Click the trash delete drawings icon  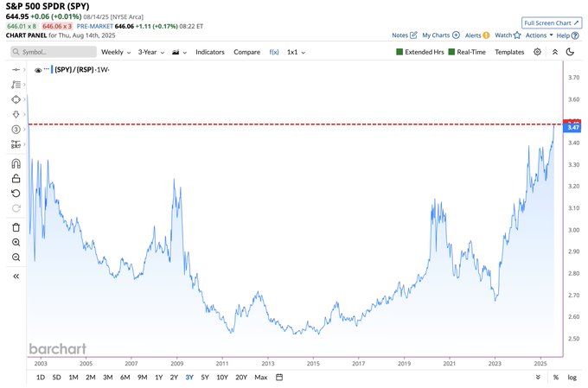click(x=16, y=227)
